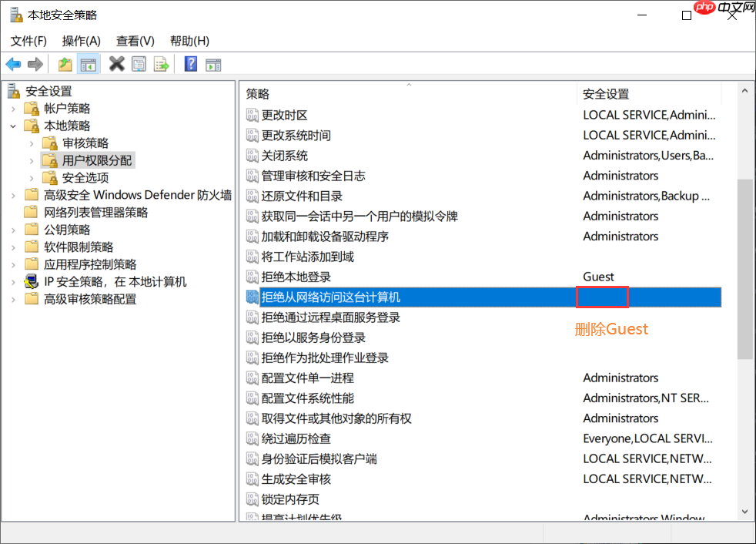
Task: Open Properties using the toolbar icon
Action: 139,64
